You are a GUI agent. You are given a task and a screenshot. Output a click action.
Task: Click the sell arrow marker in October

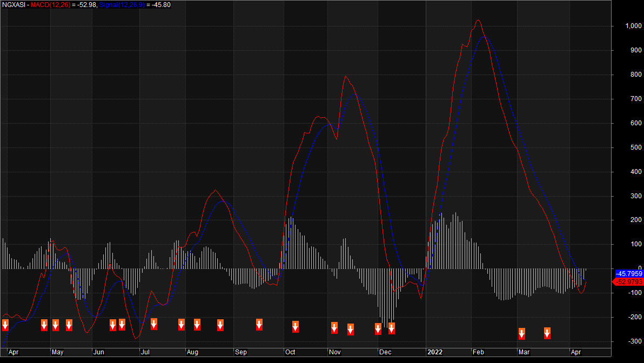click(x=296, y=326)
